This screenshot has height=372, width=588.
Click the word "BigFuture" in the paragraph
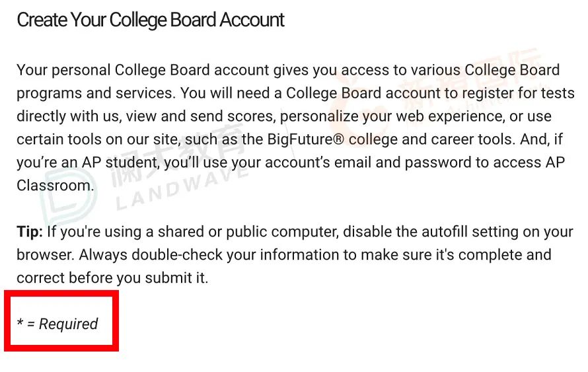point(300,139)
